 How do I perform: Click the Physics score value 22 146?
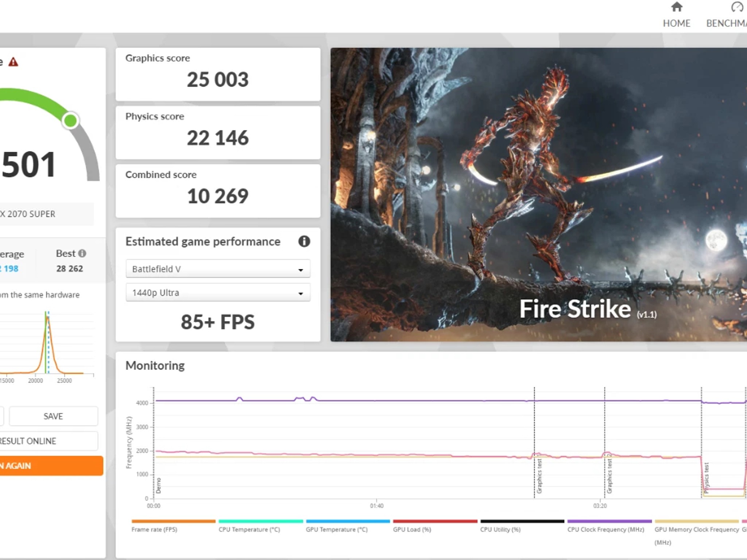(x=218, y=138)
